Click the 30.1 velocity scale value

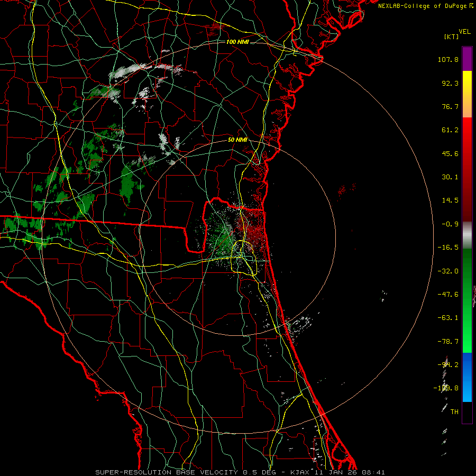450,177
